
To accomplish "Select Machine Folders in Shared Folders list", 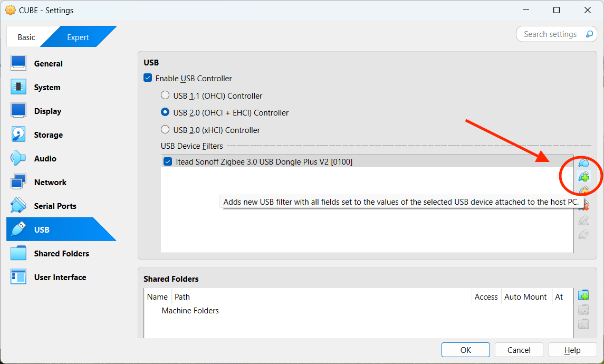I will click(190, 311).
